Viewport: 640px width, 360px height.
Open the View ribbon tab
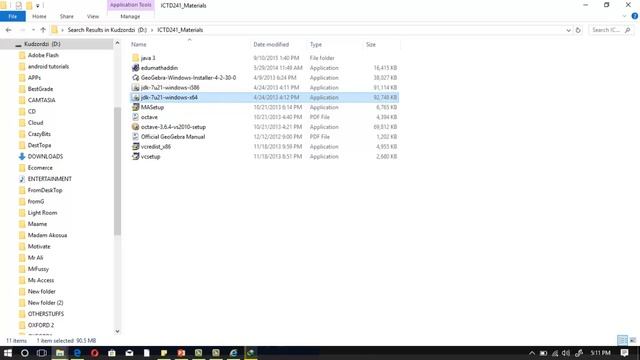pyautogui.click(x=93, y=16)
